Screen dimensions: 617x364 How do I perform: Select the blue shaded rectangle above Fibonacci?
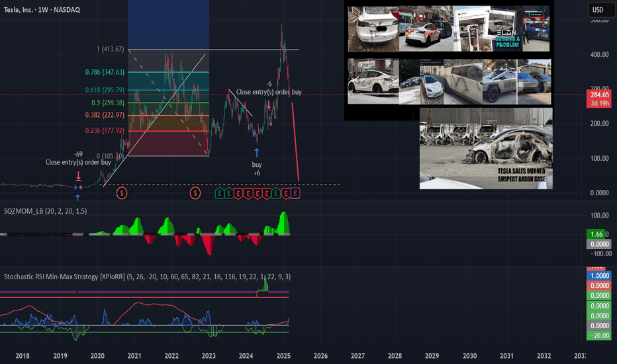point(168,24)
